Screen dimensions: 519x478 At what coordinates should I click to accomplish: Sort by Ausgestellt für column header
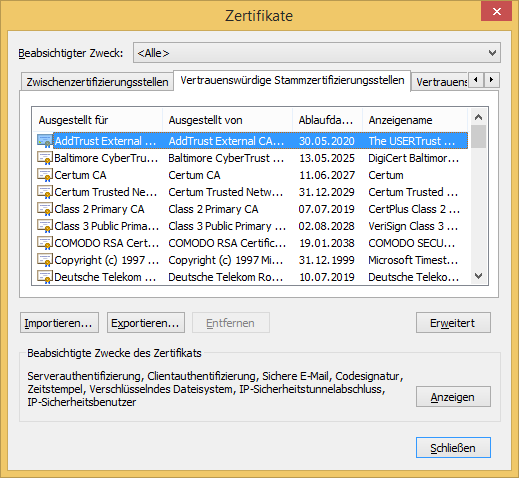(x=98, y=120)
